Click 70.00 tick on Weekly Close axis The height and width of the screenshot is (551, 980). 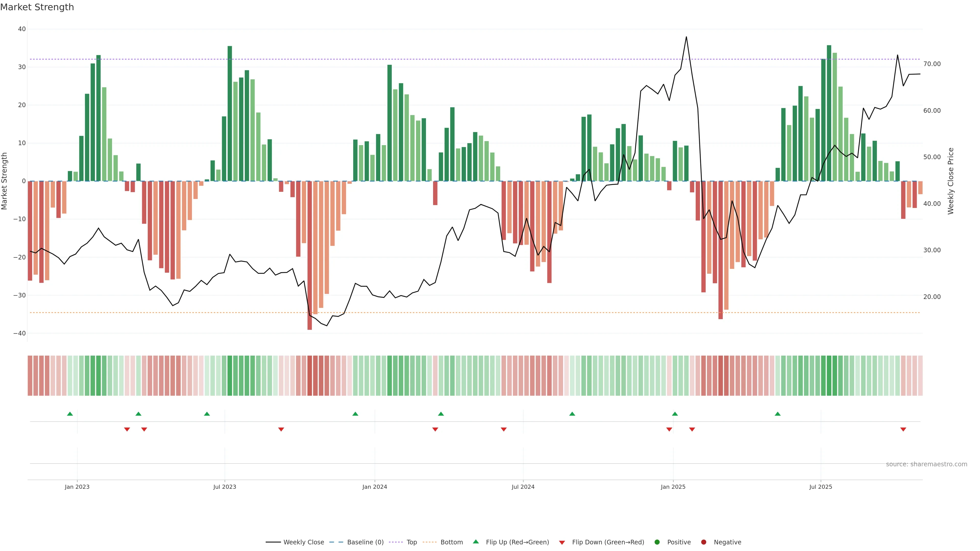(x=932, y=64)
